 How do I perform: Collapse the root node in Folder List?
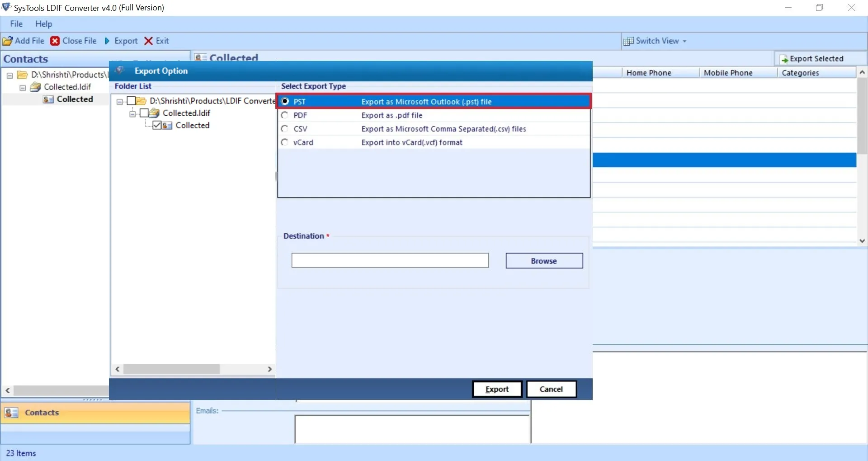coord(120,102)
